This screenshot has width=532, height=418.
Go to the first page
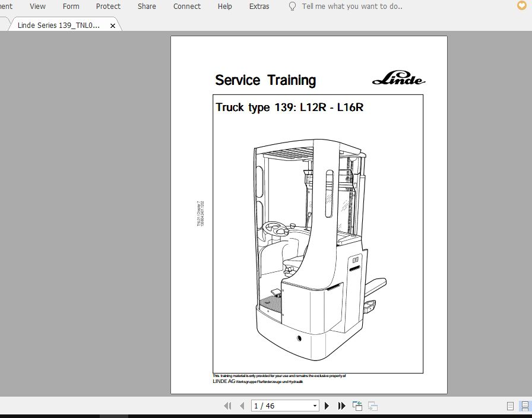pyautogui.click(x=227, y=406)
